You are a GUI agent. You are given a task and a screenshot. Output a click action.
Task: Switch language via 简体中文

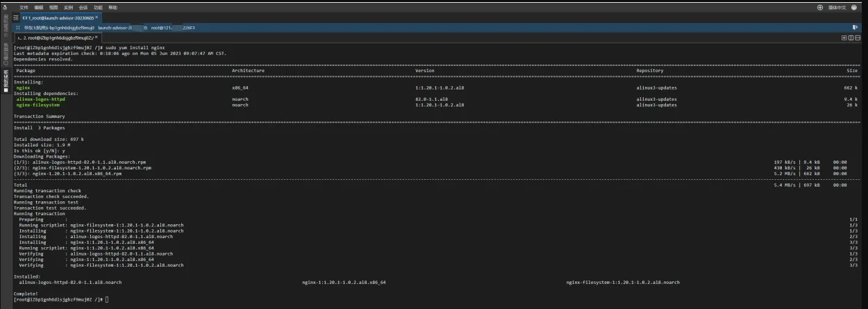pos(837,8)
